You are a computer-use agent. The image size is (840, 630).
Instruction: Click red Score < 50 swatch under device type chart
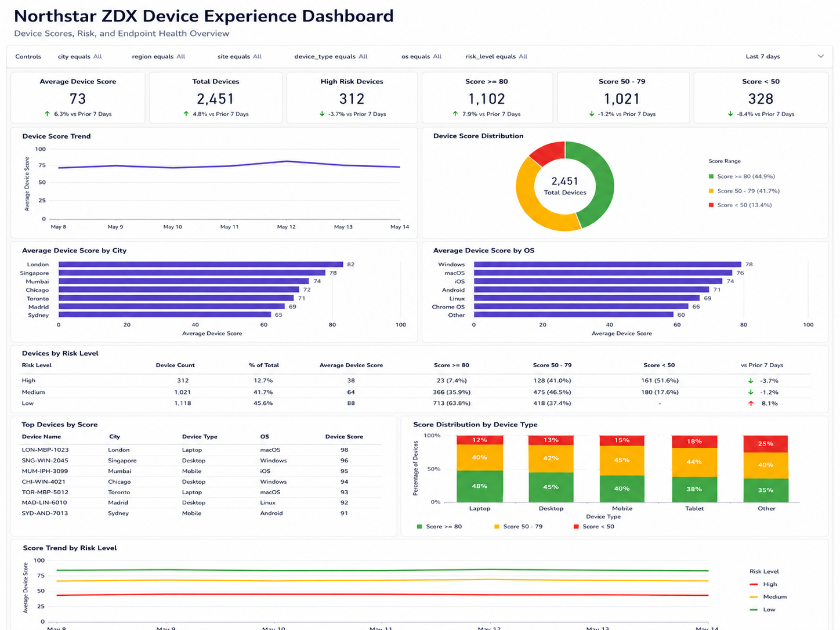(x=576, y=526)
